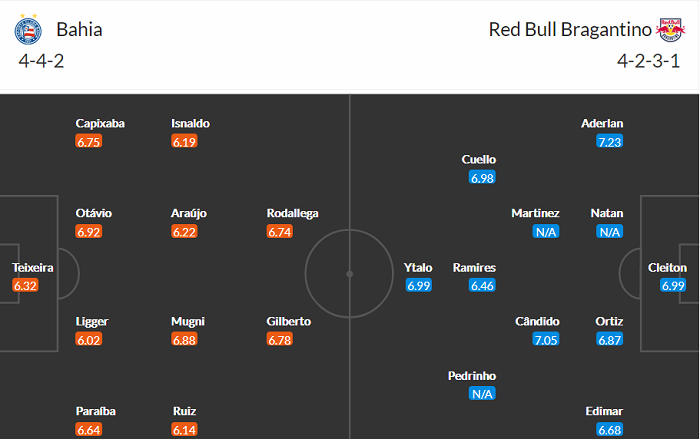This screenshot has height=439, width=700.
Task: Click Teixeira's 6.32 rating badge
Action: click(26, 286)
